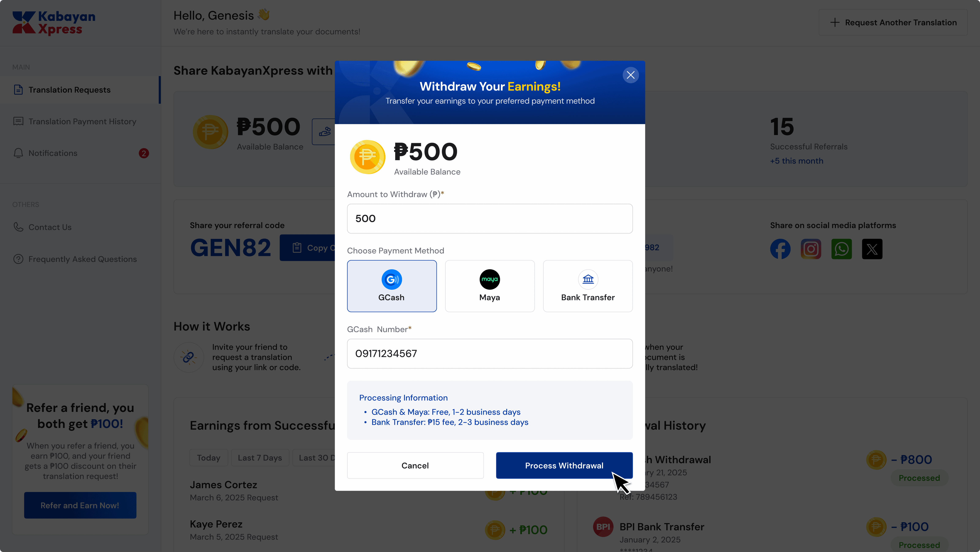The image size is (980, 552).
Task: Share via the Instagram icon
Action: 811,249
